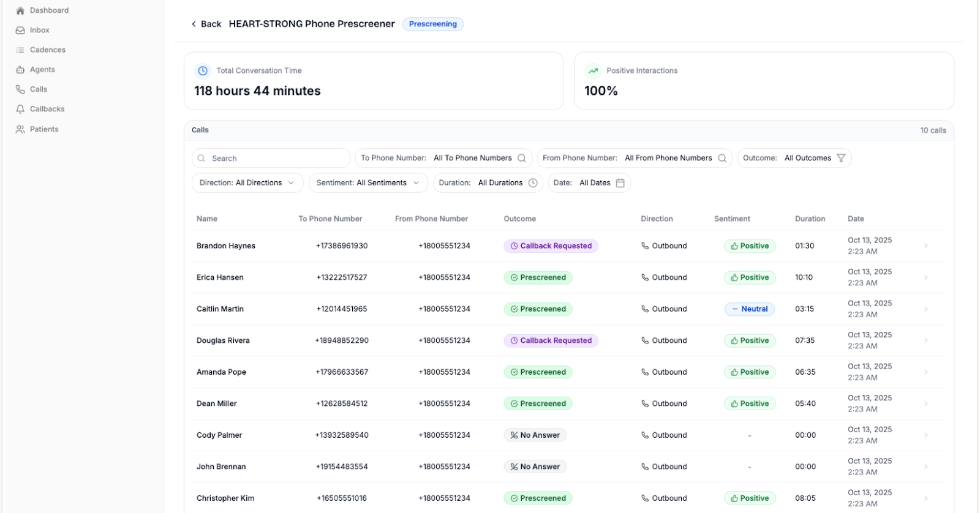Click Dean Miller duration 05:40
This screenshot has width=980, height=513.
[805, 403]
